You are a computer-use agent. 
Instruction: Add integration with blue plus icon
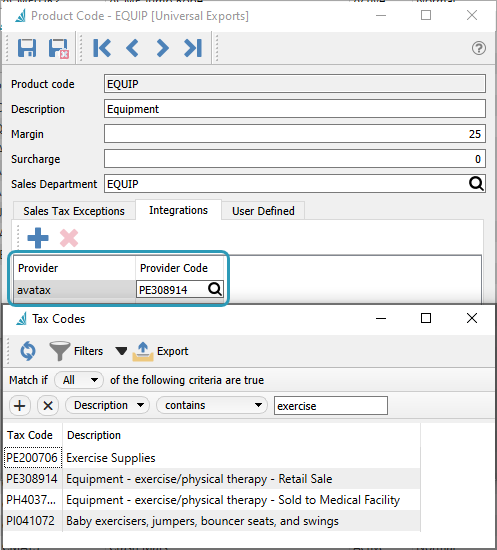(x=38, y=238)
